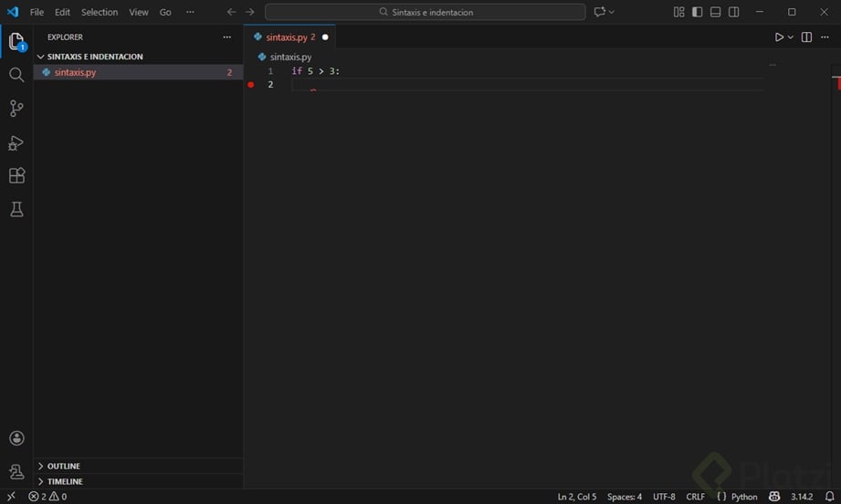This screenshot has width=841, height=504.
Task: Go forward with the right arrow
Action: coord(250,12)
